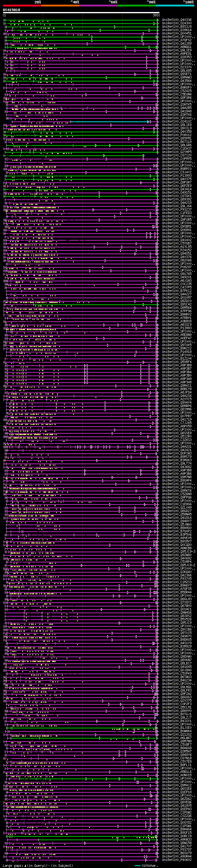Select hit label UniRef100_A5B1L6

point(177,772)
